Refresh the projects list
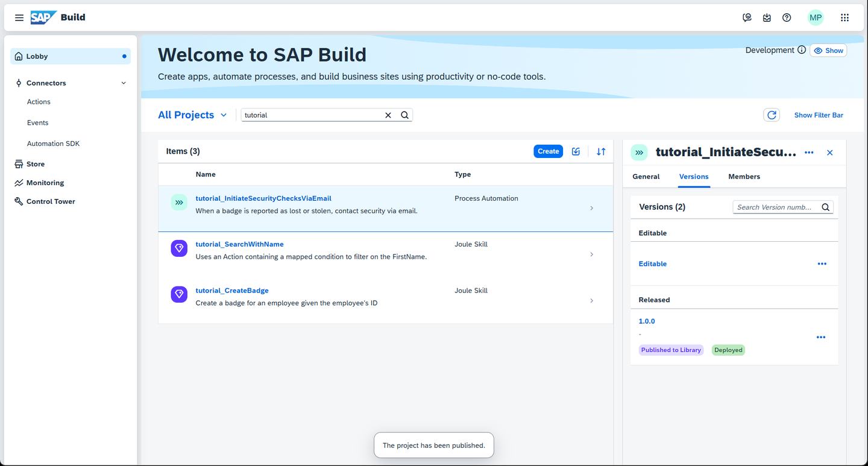Screen dimensions: 868x466 pos(772,115)
